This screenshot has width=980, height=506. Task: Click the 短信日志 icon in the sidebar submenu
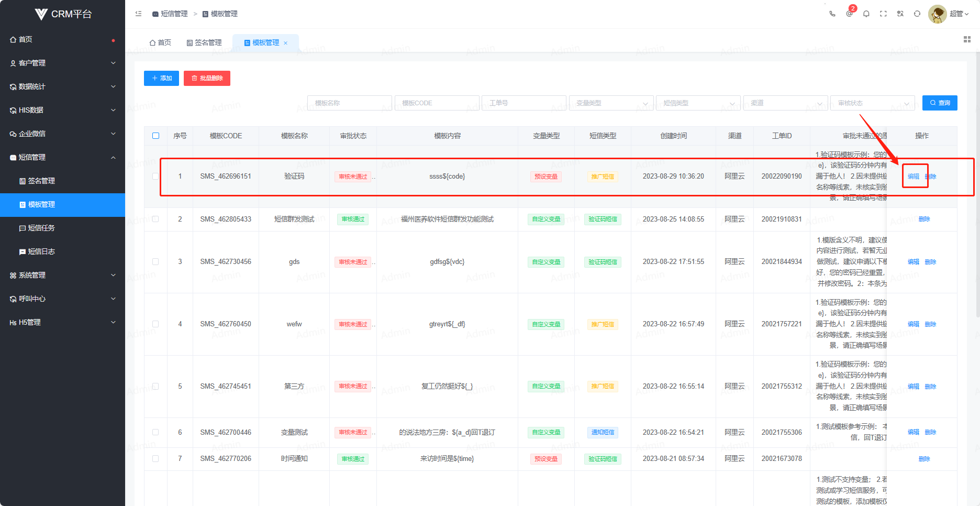click(x=23, y=251)
